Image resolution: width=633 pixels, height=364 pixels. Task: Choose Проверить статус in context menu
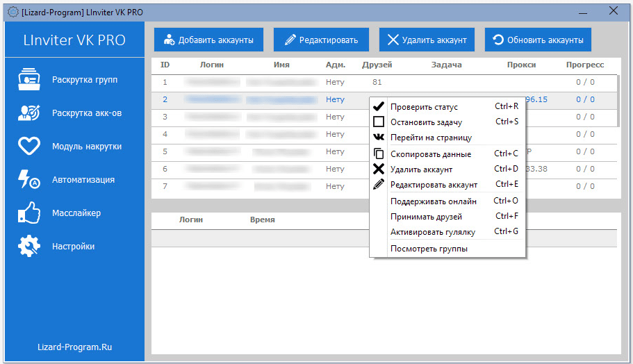point(424,107)
